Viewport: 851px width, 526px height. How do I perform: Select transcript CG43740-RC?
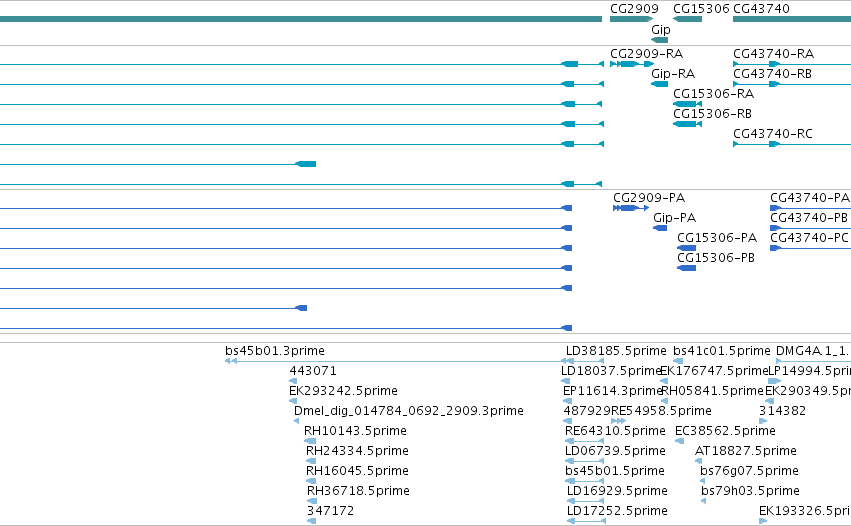pos(773,134)
